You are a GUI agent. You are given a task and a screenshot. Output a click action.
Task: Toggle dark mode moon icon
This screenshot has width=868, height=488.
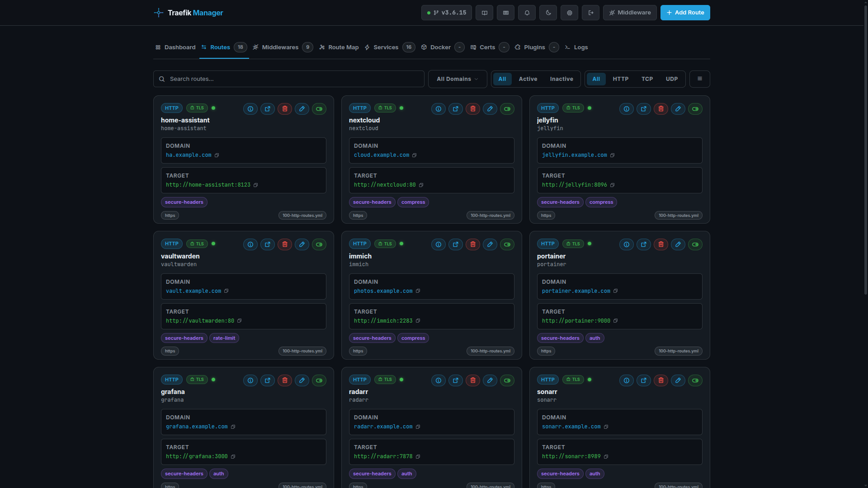click(x=548, y=13)
